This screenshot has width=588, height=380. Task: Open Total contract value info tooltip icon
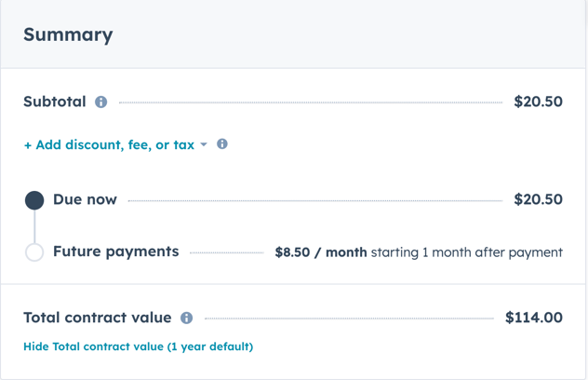186,318
